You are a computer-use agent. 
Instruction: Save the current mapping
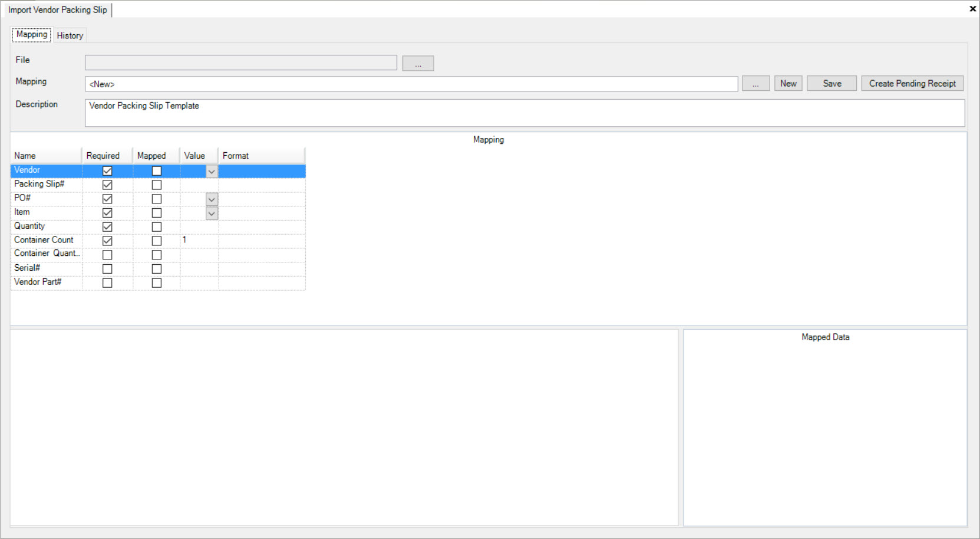pyautogui.click(x=831, y=84)
